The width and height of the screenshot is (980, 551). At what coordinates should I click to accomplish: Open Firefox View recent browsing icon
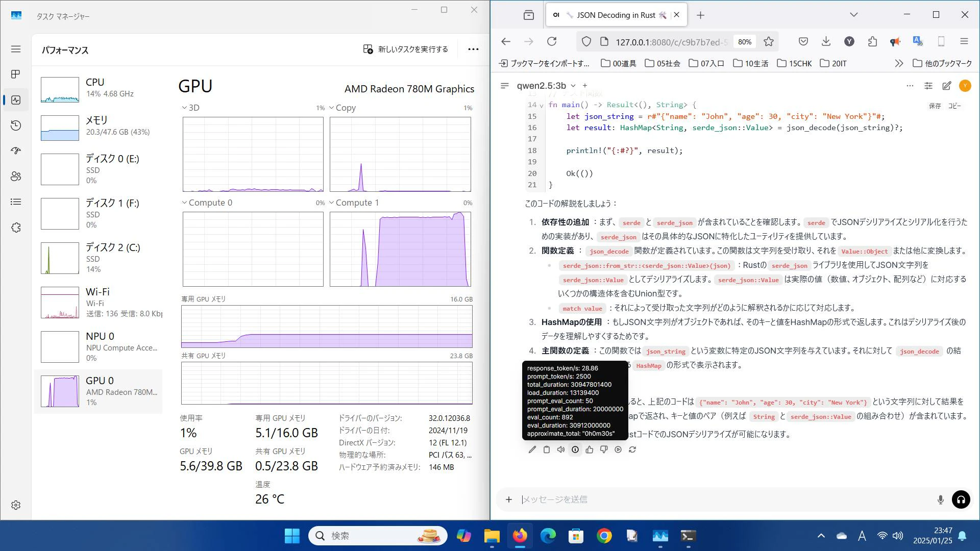(529, 15)
